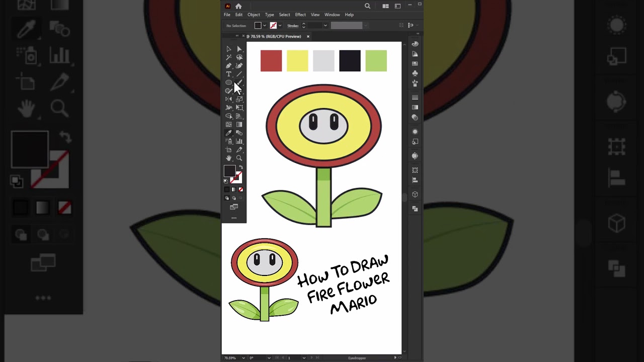Open the Swatches panel icon
644x362 pixels.
(415, 64)
